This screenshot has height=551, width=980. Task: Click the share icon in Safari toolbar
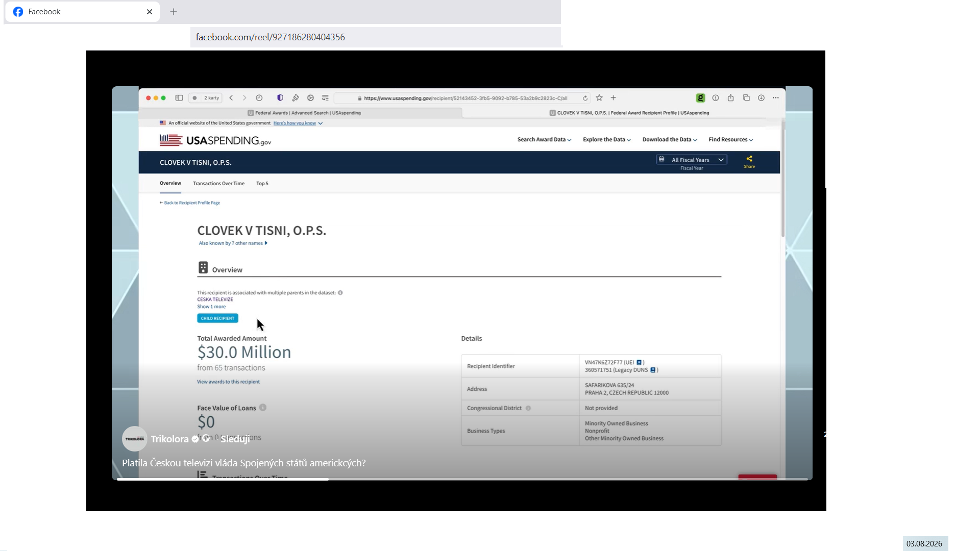click(x=731, y=98)
